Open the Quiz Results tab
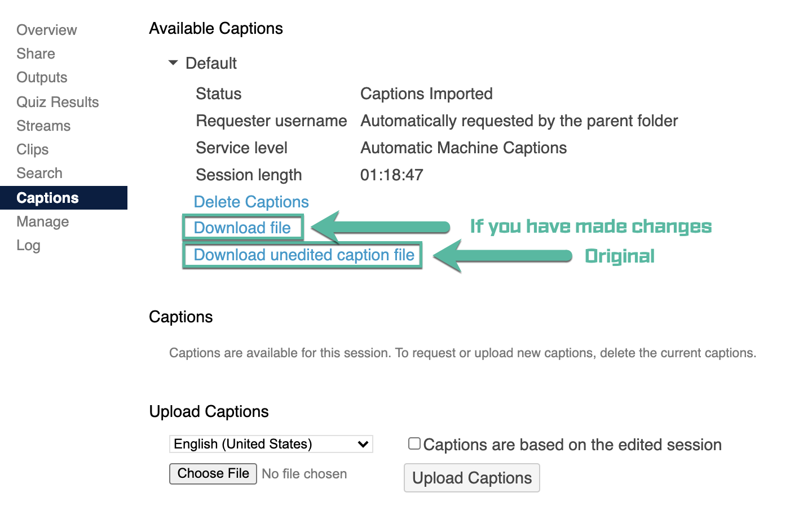The image size is (812, 524). click(x=58, y=102)
